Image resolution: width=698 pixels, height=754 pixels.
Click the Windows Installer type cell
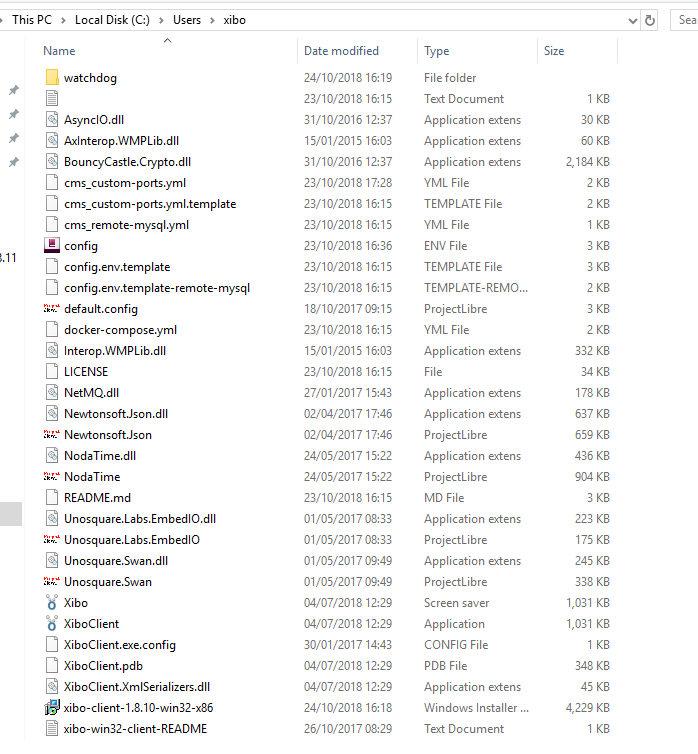(476, 708)
